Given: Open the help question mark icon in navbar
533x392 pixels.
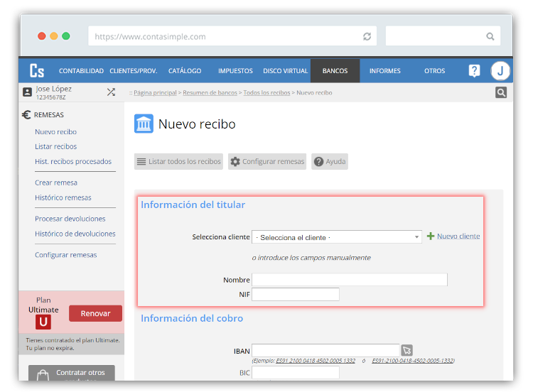Looking at the screenshot, I should pos(474,70).
